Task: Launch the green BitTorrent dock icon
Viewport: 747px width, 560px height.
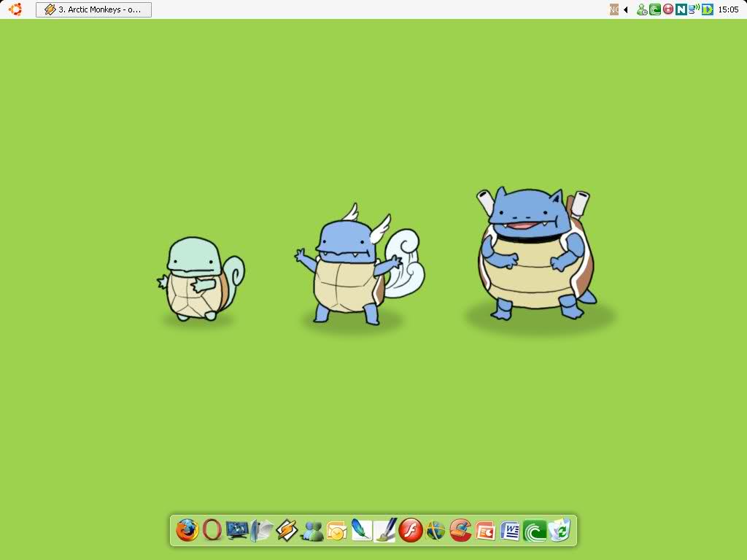Action: point(535,531)
